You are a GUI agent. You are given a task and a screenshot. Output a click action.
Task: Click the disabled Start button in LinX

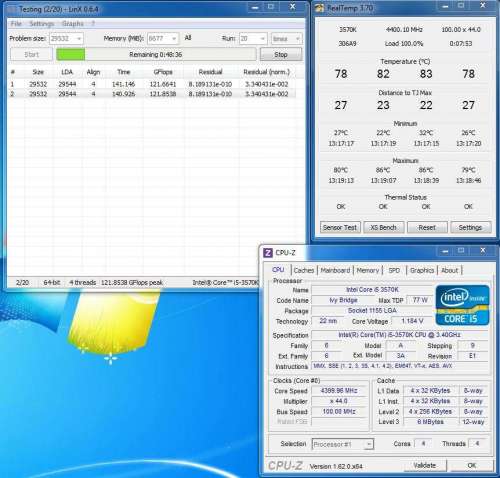click(32, 55)
